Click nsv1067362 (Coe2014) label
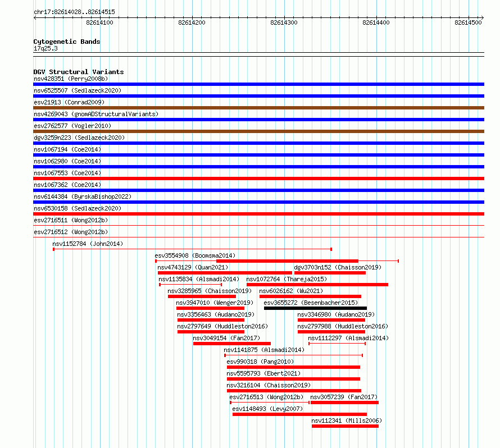500x448 pixels. (x=67, y=185)
